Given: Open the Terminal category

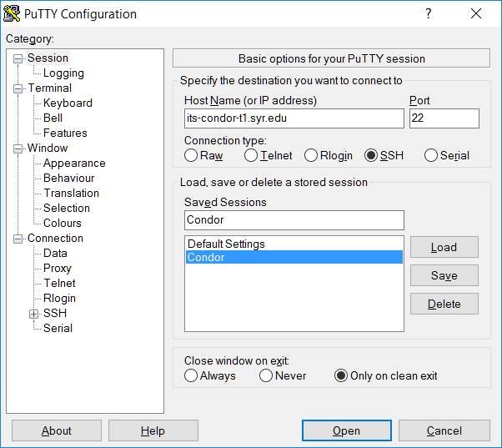Looking at the screenshot, I should (50, 88).
